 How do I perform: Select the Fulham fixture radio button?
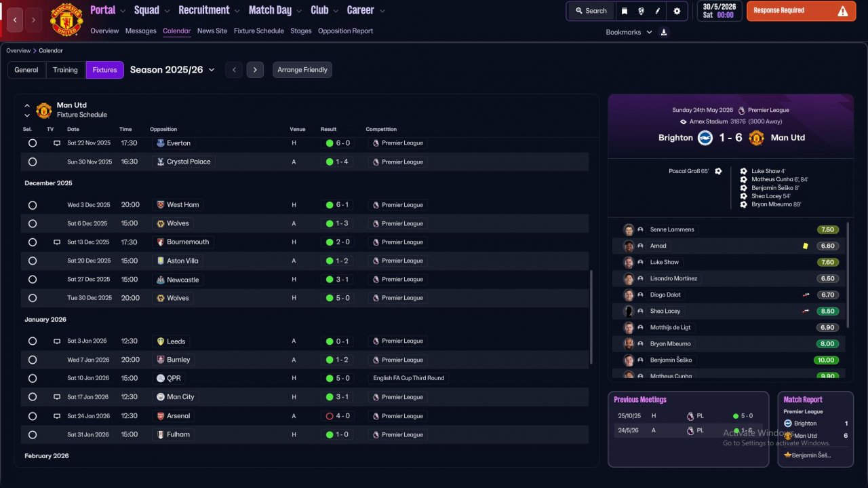[33, 434]
